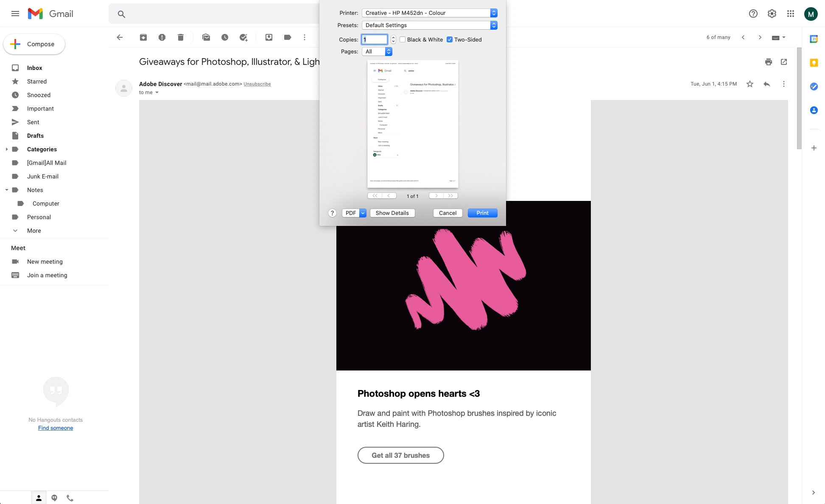Click the Get all 37 brushes button
This screenshot has height=504, width=825.
click(400, 455)
